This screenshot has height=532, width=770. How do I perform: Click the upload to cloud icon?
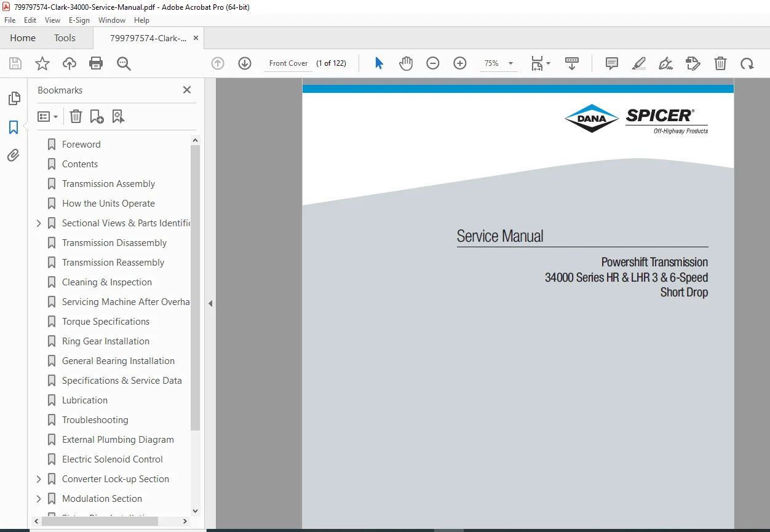69,63
